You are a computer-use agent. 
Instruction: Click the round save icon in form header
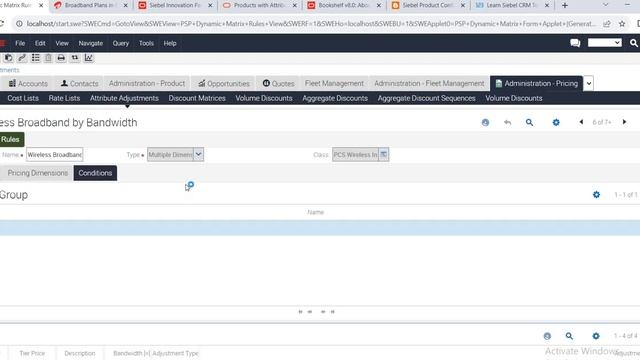coord(485,122)
